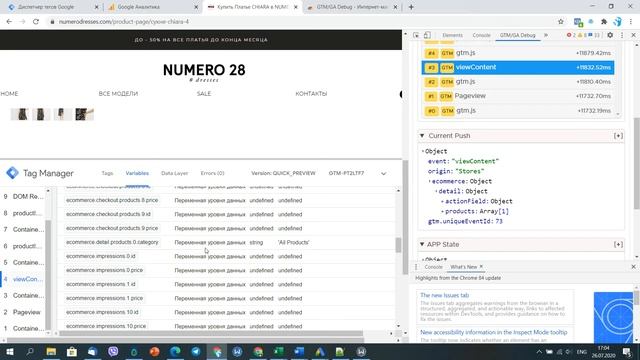Open the DevTools three-dot customize menu

click(622, 36)
